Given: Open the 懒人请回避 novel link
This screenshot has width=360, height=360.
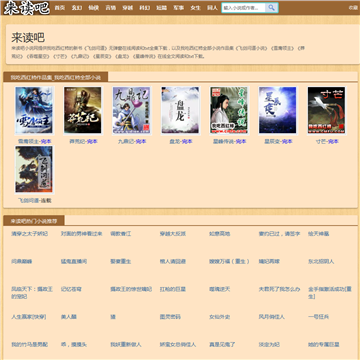Looking at the screenshot, I should point(173,261).
